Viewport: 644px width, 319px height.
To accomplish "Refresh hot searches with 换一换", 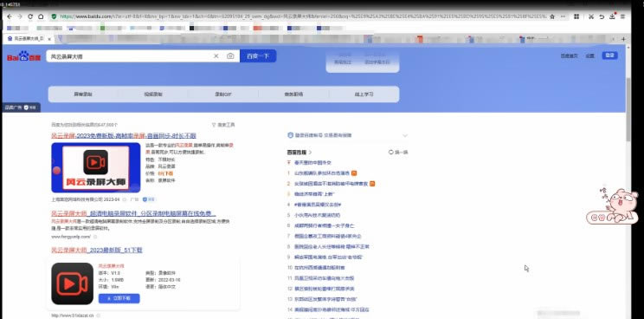I will 398,152.
